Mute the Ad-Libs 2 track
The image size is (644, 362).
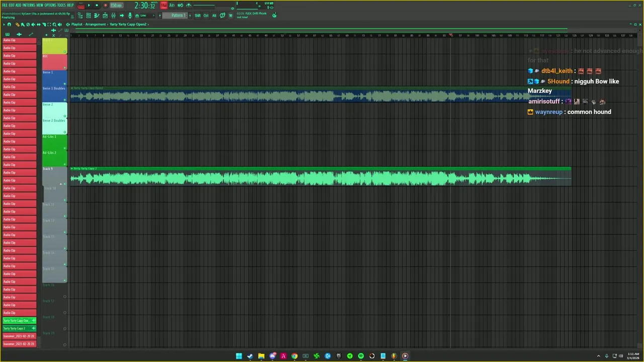coord(65,164)
